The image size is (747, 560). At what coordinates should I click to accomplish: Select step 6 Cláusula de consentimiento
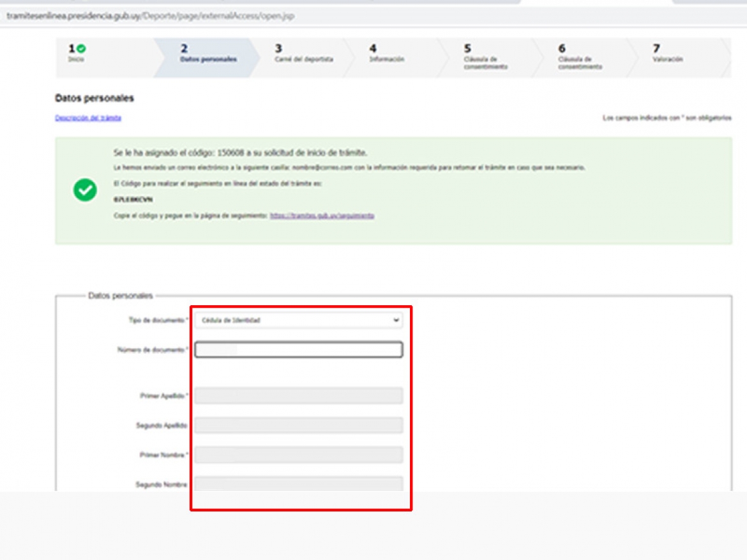click(x=579, y=57)
